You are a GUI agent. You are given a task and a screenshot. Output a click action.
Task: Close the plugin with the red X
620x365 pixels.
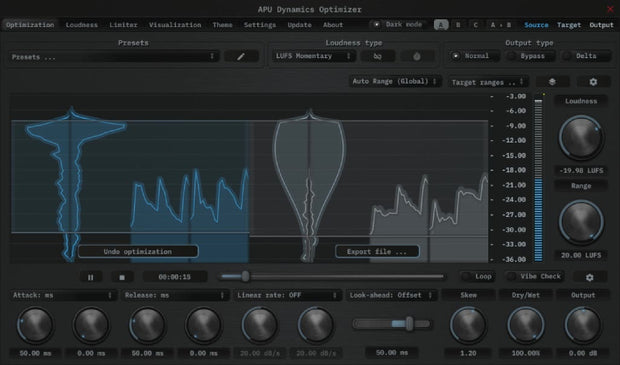tap(611, 9)
